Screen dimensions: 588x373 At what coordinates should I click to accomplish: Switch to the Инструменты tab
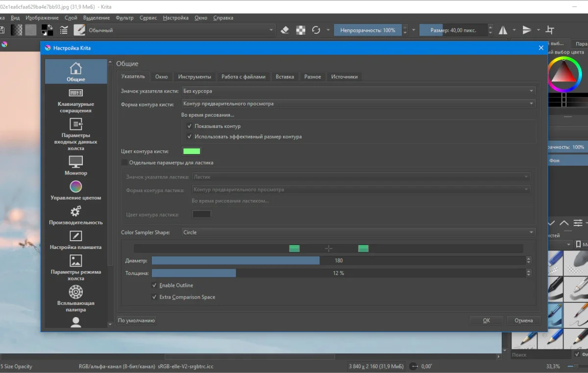(x=195, y=76)
